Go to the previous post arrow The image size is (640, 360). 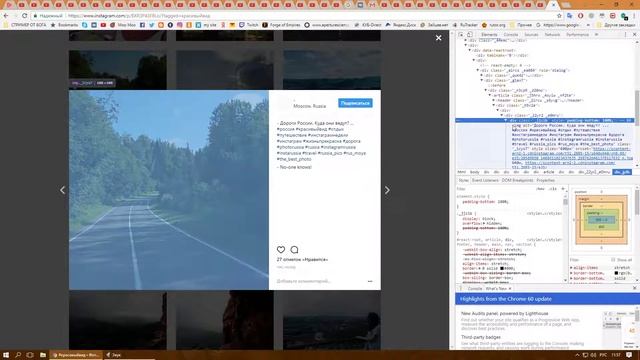tap(62, 190)
